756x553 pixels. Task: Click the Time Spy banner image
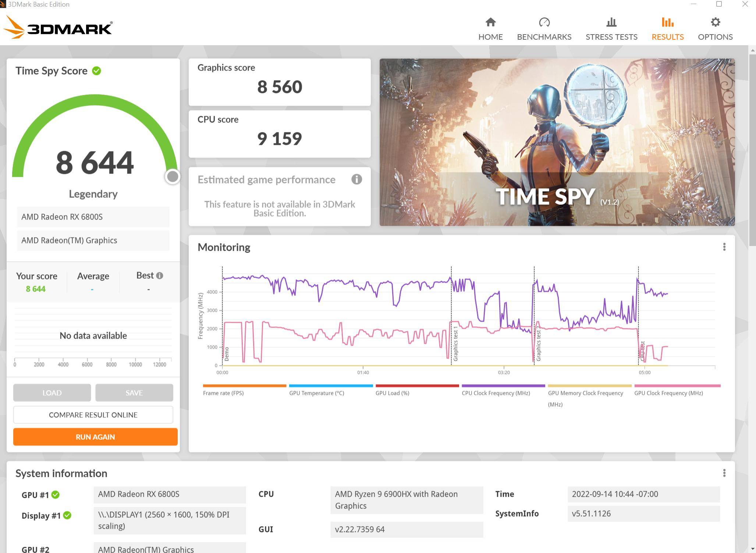click(557, 142)
